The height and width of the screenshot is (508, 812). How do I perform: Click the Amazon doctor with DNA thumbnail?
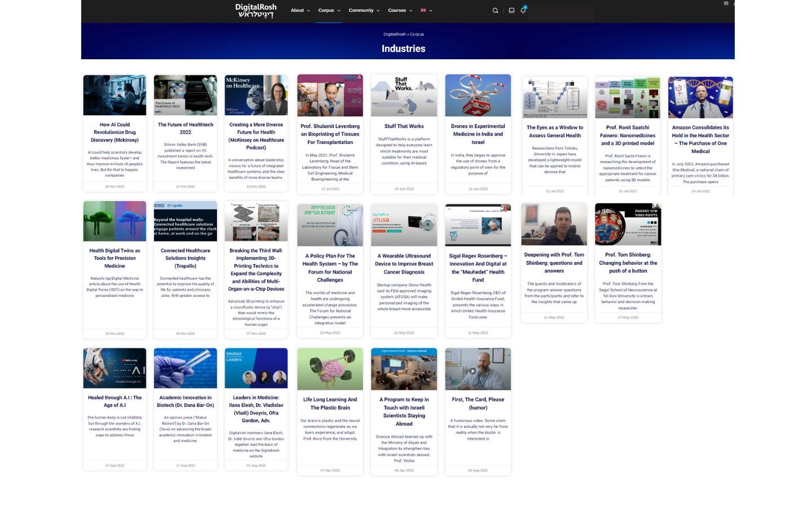pyautogui.click(x=700, y=98)
